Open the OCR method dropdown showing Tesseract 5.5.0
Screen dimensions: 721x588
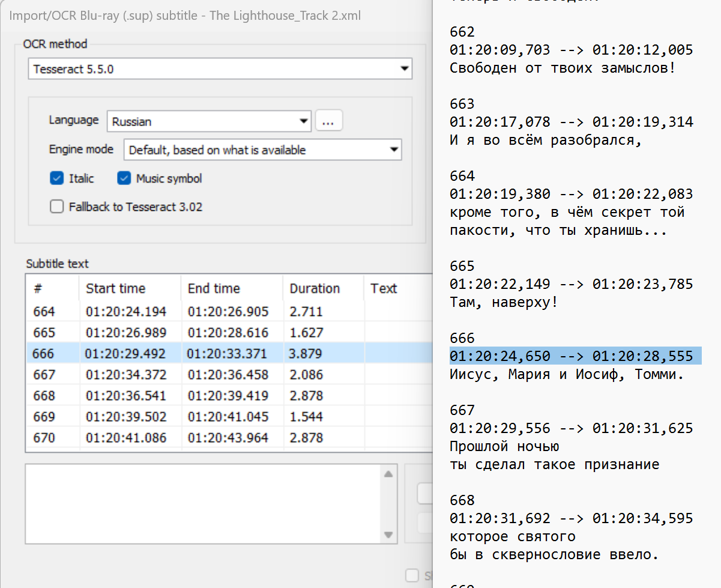point(220,68)
